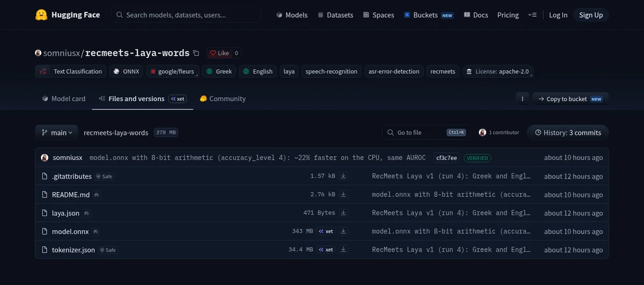This screenshot has width=644, height=285.
Task: Focus the Search models, datasets, users field
Action: [186, 15]
